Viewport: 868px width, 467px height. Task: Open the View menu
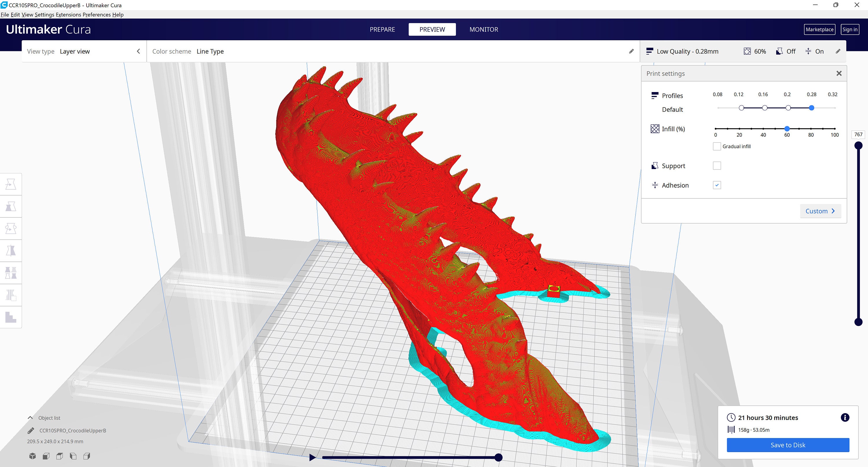(27, 14)
